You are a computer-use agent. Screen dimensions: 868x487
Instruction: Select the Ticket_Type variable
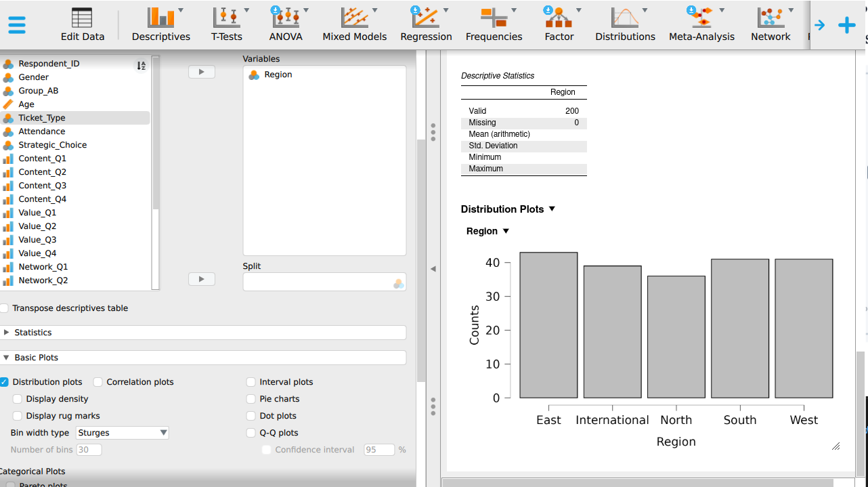[76, 118]
